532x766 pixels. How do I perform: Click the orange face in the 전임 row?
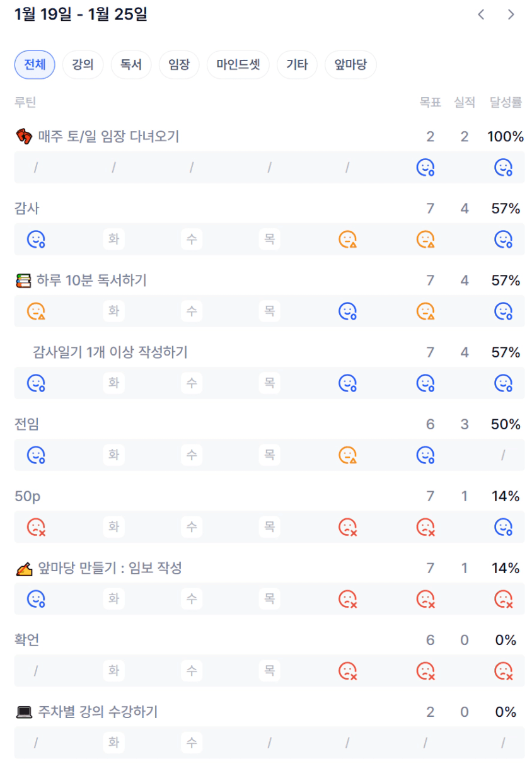click(x=347, y=455)
